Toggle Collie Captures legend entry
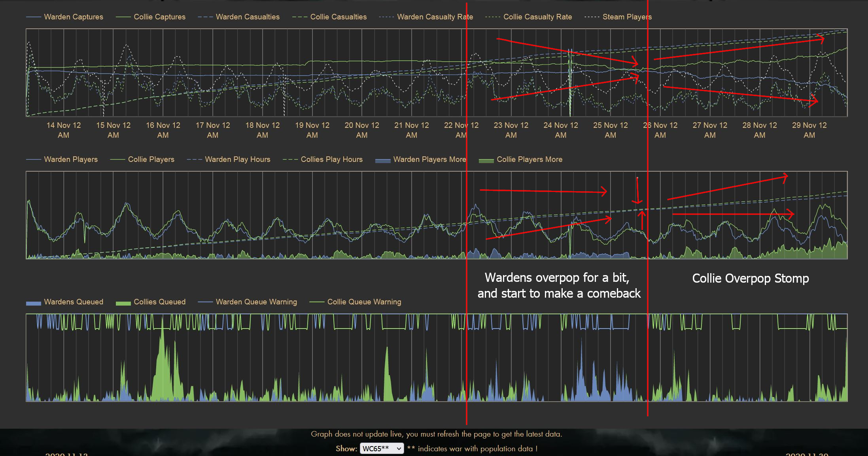The height and width of the screenshot is (456, 868). 159,17
